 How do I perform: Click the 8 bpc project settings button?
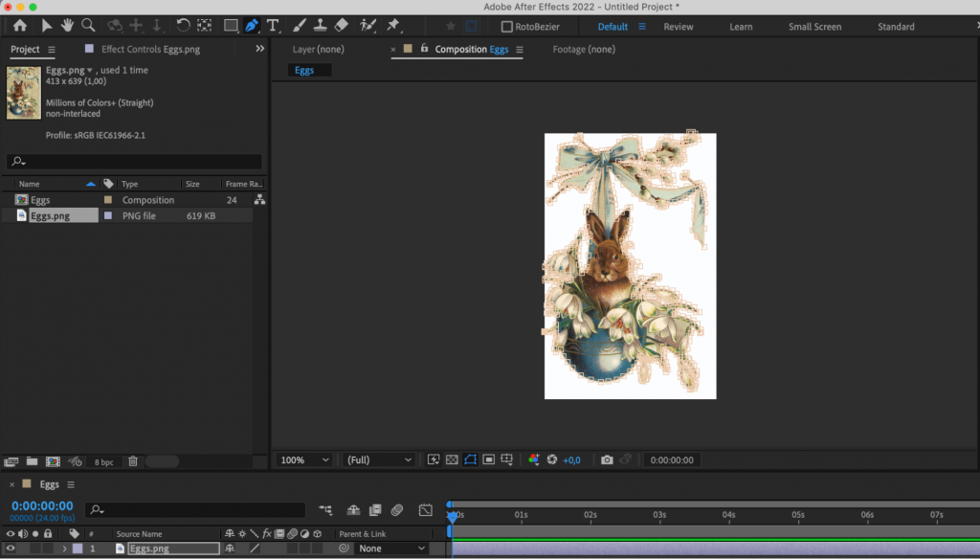click(103, 460)
